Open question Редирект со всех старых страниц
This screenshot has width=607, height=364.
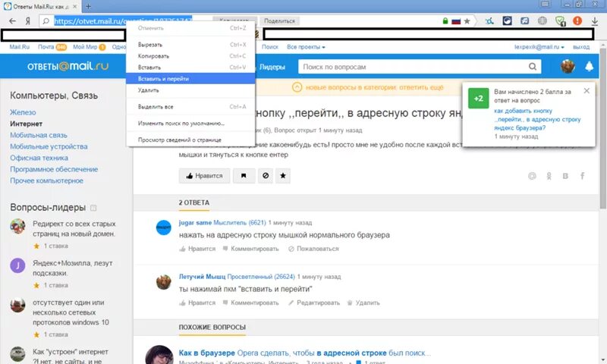coord(74,228)
